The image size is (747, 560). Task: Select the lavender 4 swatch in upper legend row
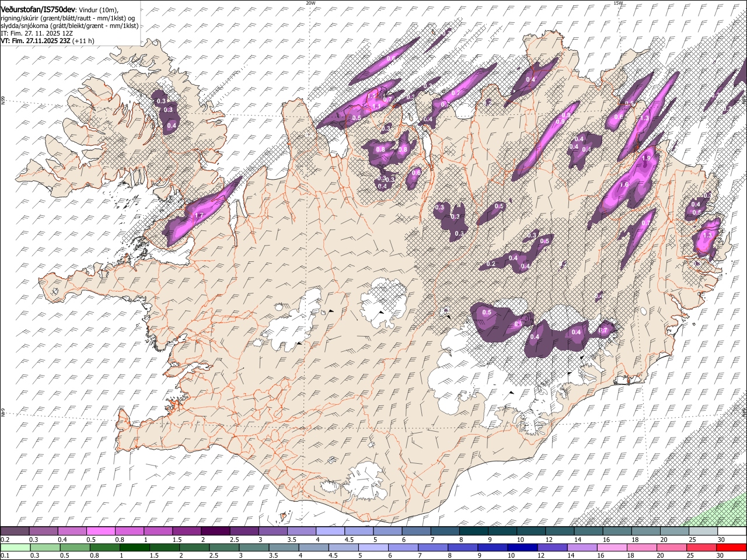tap(330, 531)
